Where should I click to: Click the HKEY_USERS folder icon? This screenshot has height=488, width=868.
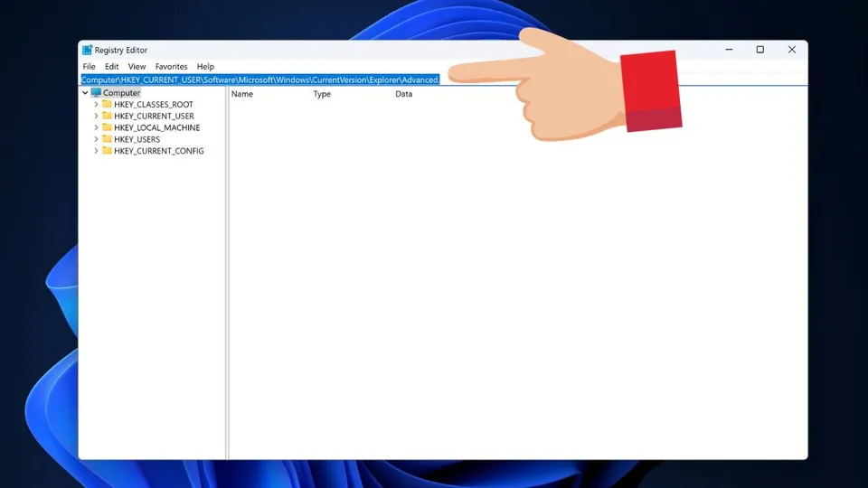coord(107,139)
